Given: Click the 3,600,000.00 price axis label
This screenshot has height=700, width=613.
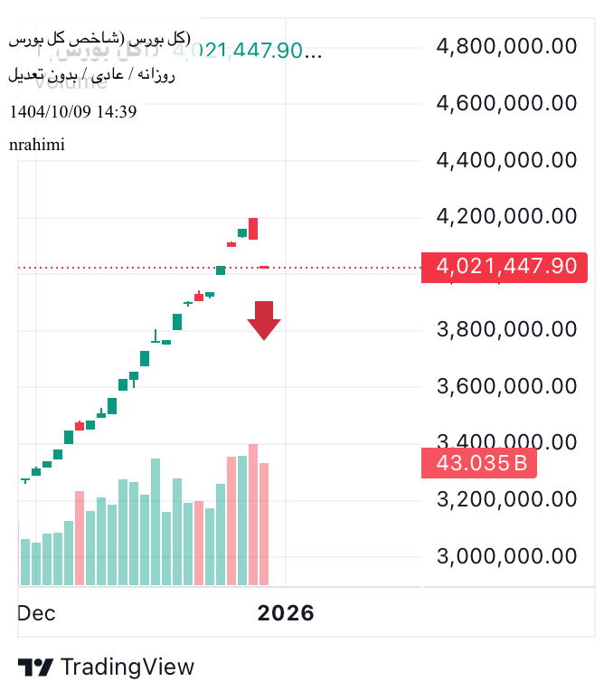Looking at the screenshot, I should [x=506, y=386].
